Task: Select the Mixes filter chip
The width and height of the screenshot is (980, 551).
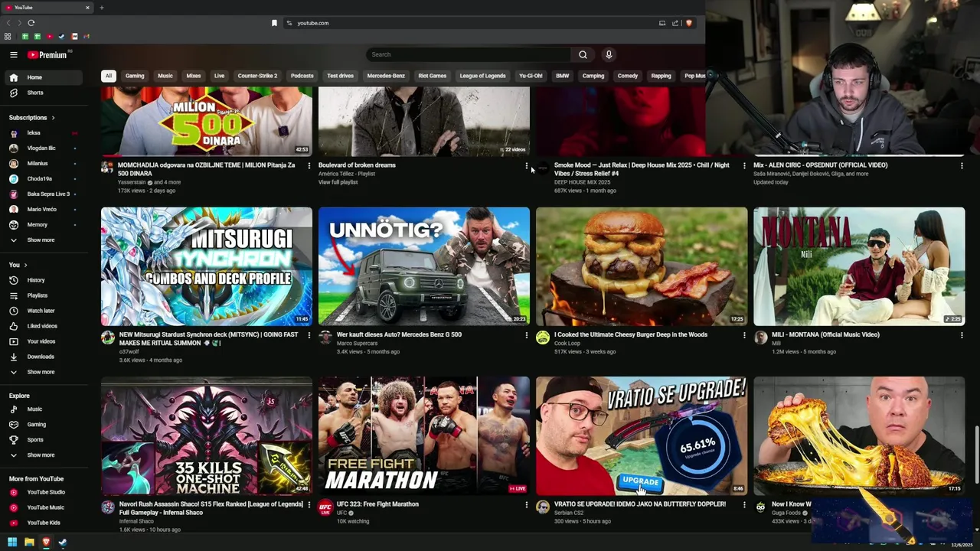Action: [194, 76]
